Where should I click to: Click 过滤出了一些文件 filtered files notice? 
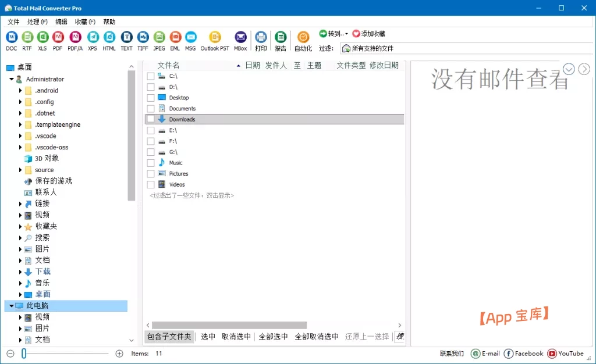coord(191,196)
